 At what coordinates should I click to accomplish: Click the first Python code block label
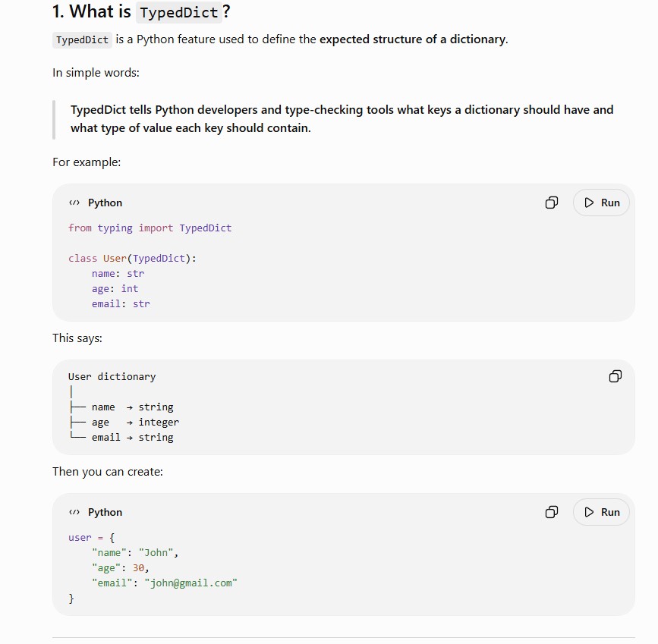(x=105, y=203)
